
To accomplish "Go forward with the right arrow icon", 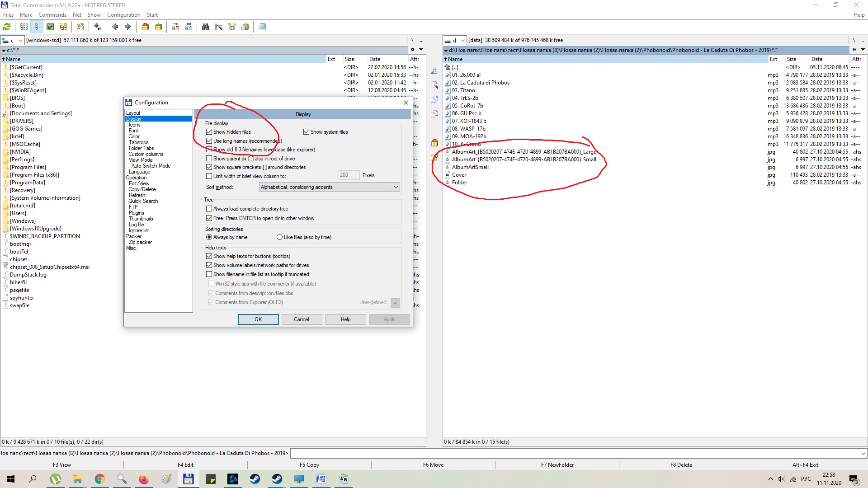I will point(128,27).
